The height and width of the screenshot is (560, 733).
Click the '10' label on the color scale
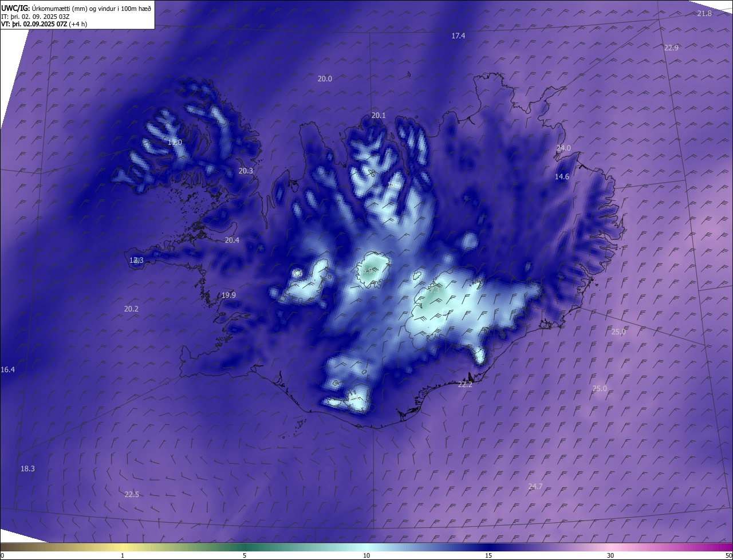pos(366,555)
